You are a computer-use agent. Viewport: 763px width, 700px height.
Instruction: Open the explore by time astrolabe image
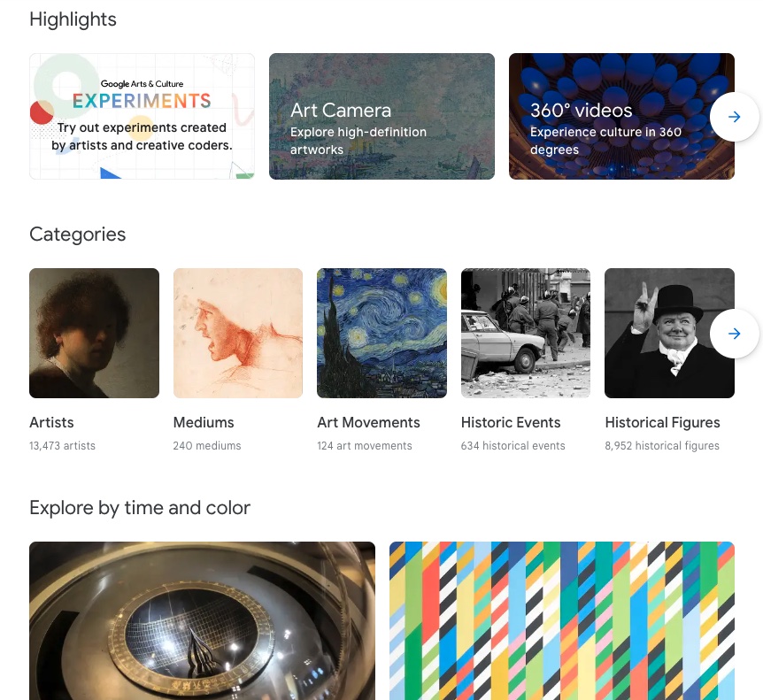(x=202, y=620)
